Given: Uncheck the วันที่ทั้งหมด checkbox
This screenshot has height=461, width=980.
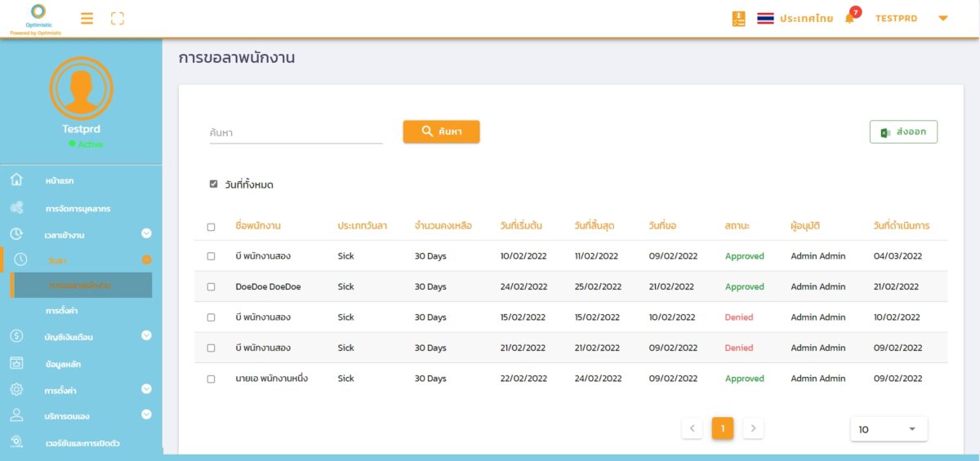Looking at the screenshot, I should 214,184.
